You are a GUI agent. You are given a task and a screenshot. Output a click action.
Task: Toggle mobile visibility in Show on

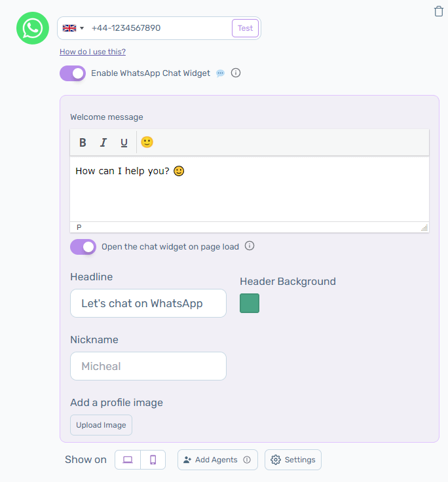tap(153, 460)
